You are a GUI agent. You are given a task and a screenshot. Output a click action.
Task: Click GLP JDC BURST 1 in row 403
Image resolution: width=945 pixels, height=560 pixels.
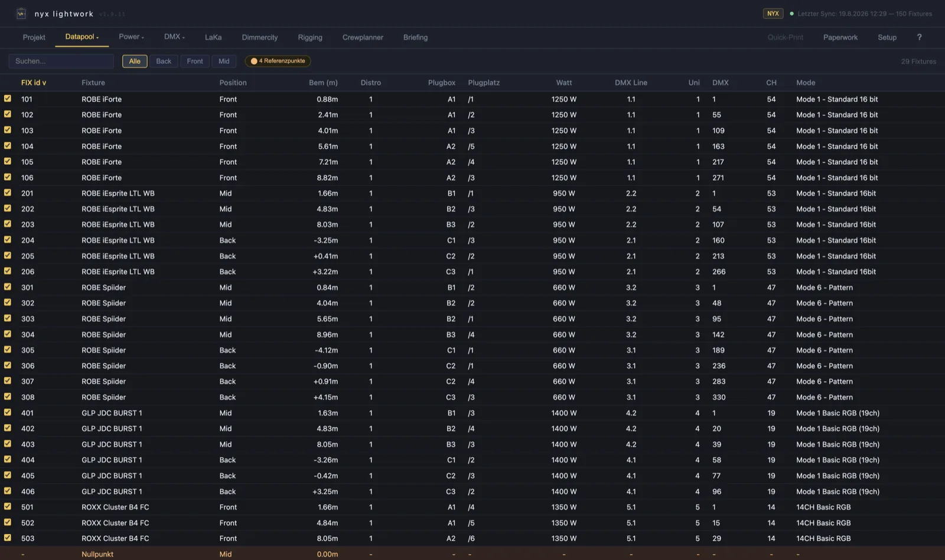coord(112,444)
